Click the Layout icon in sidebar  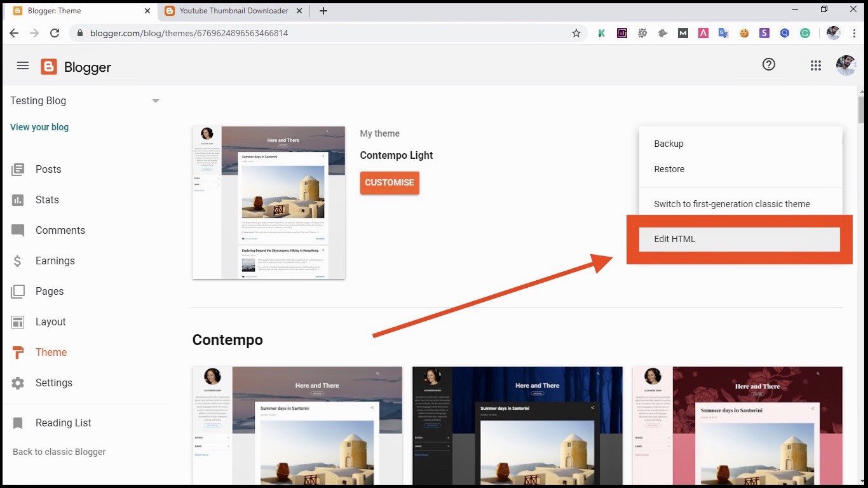18,322
